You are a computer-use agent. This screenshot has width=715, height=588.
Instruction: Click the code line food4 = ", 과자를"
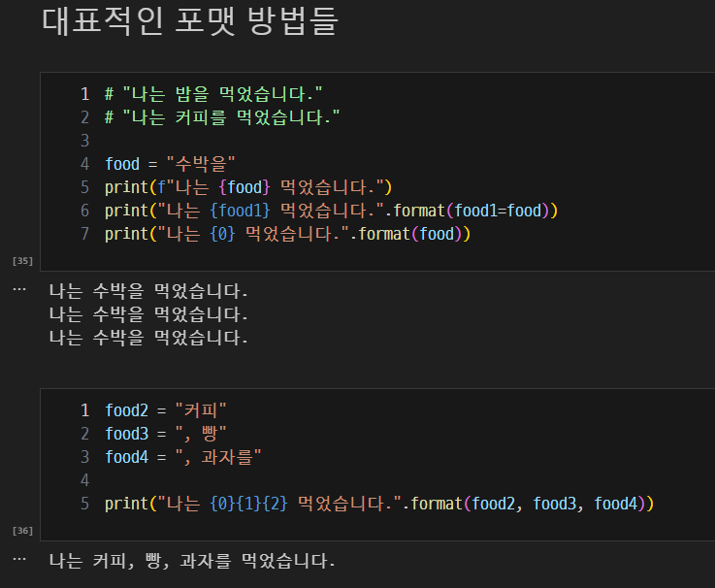click(182, 457)
